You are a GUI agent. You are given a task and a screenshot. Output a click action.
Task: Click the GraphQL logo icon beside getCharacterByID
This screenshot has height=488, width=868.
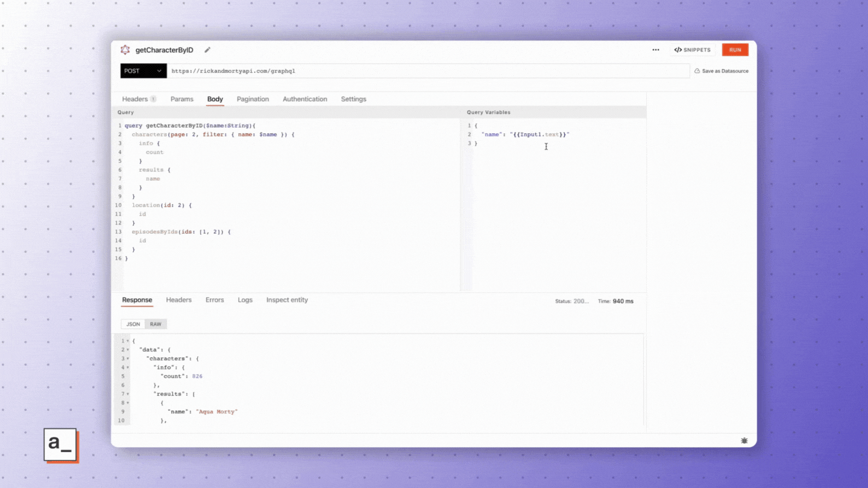pos(125,50)
